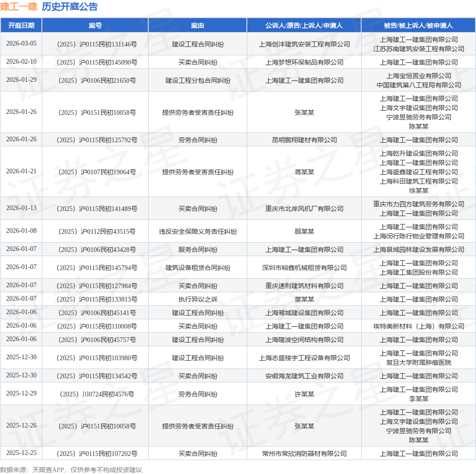Click plaintiff 重庆速利建筑材料有限公司

(x=304, y=286)
